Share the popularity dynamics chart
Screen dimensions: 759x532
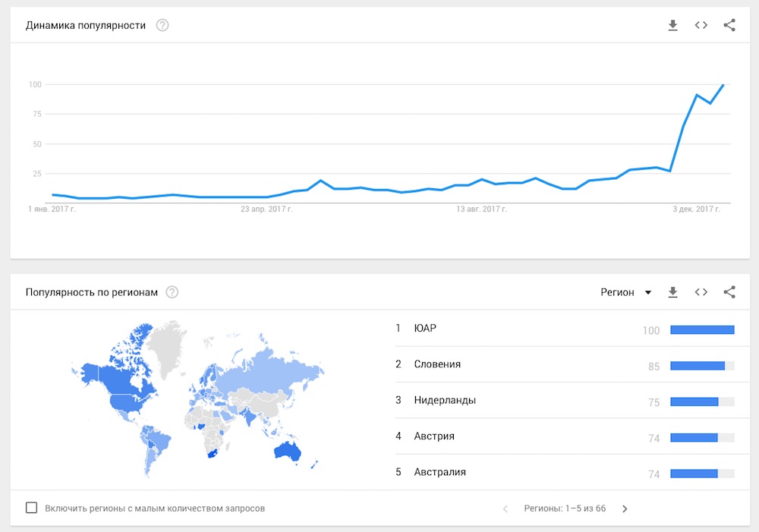point(729,25)
